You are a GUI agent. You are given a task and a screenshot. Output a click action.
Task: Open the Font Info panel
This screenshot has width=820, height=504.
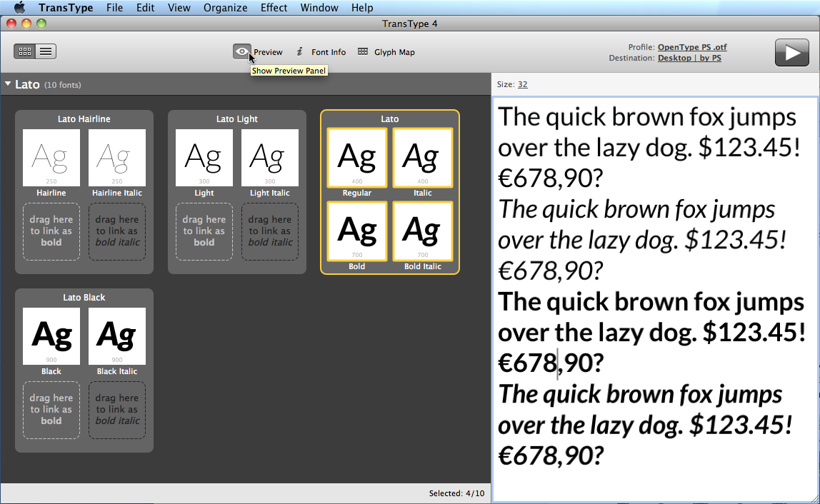click(x=321, y=52)
